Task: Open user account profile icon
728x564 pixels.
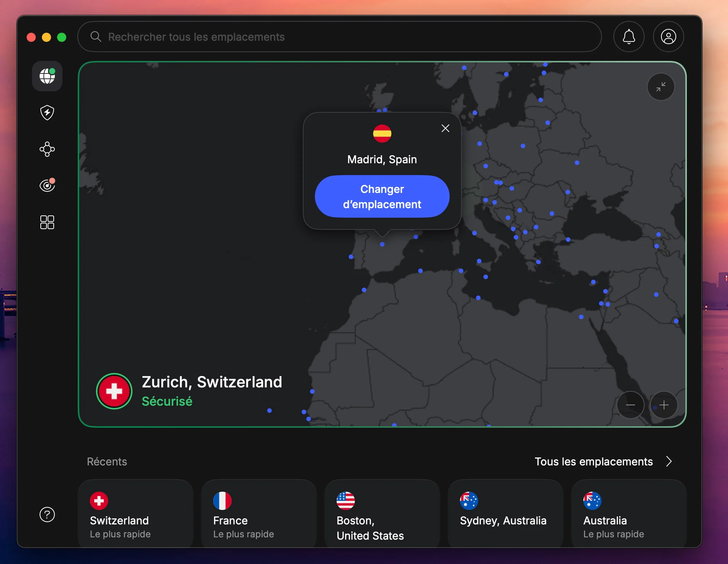Action: [669, 37]
